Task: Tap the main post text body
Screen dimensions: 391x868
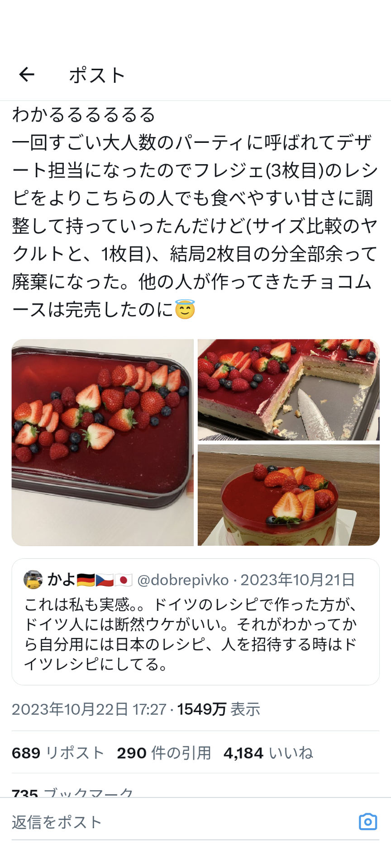Action: (x=195, y=212)
